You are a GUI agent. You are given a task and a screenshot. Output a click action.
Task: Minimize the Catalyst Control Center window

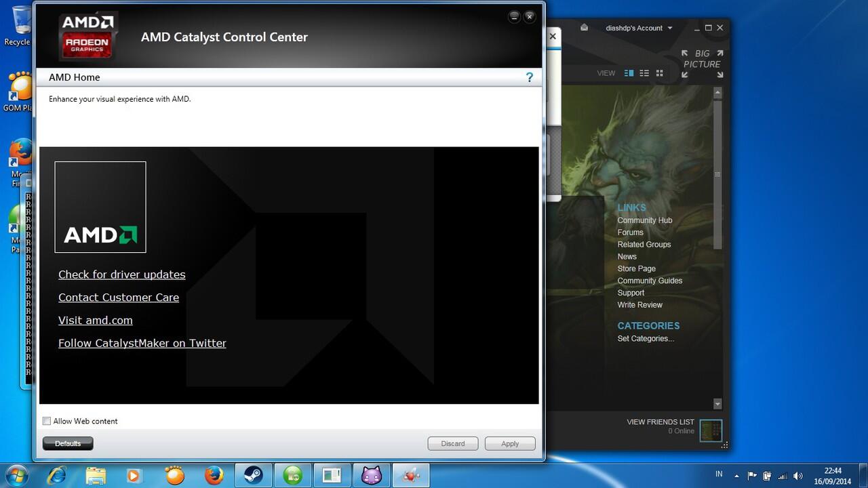(514, 17)
